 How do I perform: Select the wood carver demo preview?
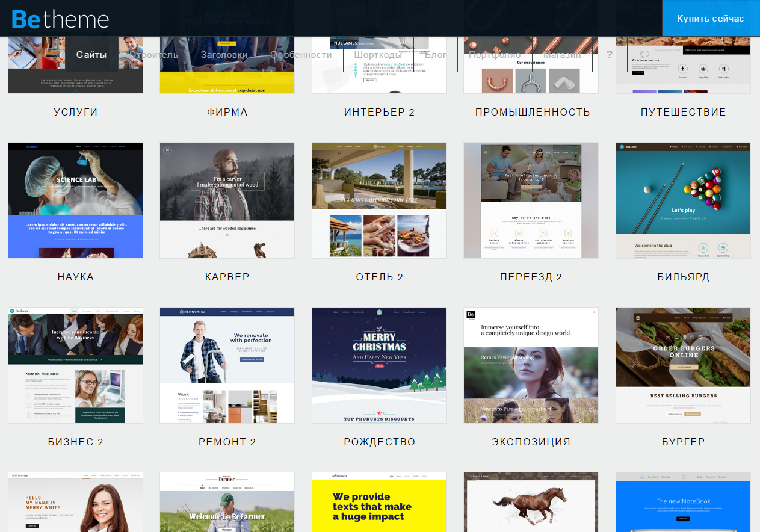(x=227, y=200)
